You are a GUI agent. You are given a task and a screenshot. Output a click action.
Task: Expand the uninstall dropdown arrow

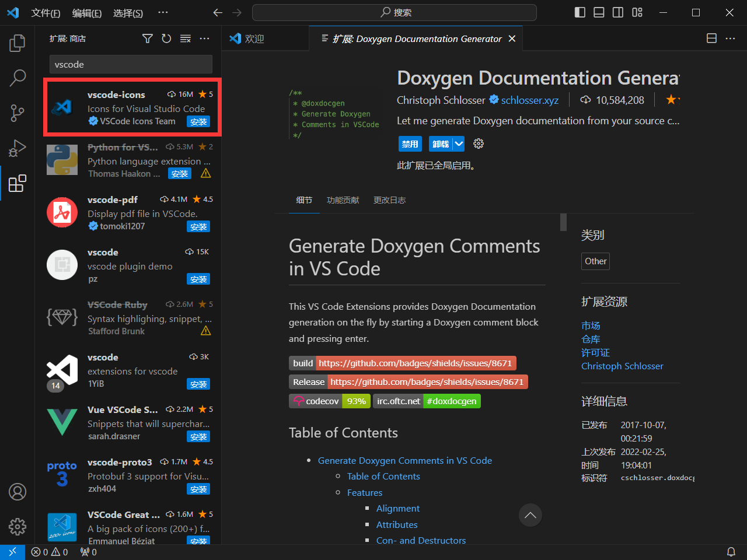(x=459, y=143)
